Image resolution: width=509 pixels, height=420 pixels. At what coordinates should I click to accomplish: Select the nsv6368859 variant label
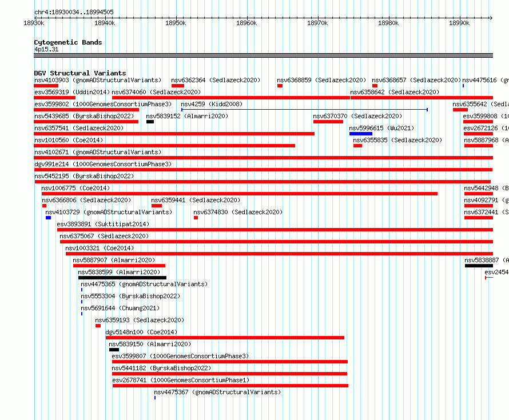click(x=321, y=80)
